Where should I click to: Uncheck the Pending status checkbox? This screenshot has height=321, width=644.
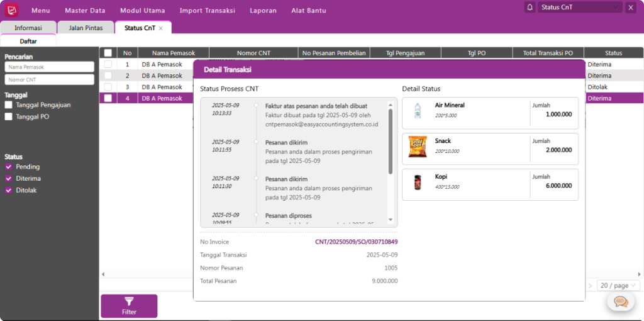9,167
